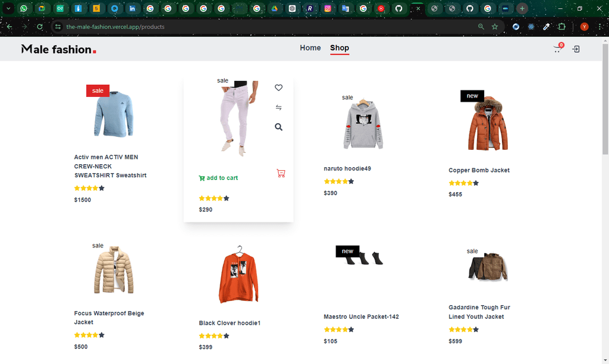Open the Black Clover hoodie1 title
Image resolution: width=609 pixels, height=364 pixels.
click(230, 323)
